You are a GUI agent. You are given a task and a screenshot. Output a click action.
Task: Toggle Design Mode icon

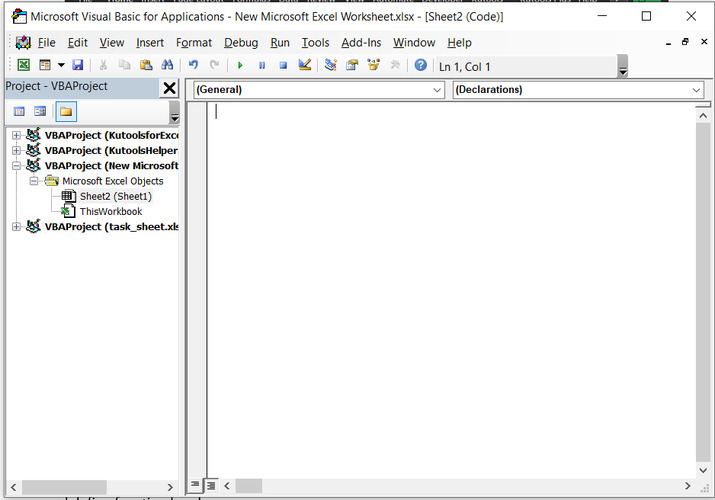point(305,65)
